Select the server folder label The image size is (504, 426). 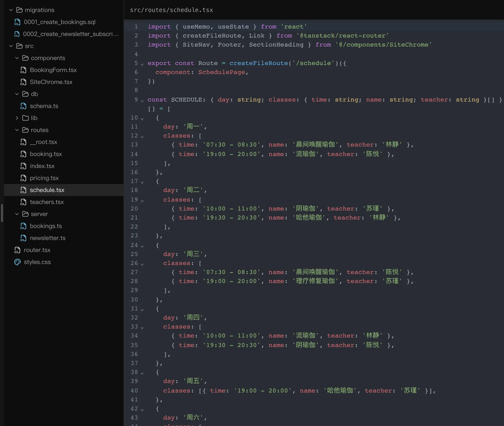(x=39, y=214)
